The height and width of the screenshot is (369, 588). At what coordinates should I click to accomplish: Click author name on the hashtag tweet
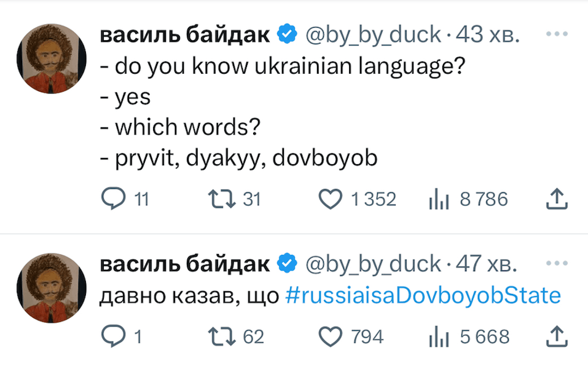click(x=184, y=265)
